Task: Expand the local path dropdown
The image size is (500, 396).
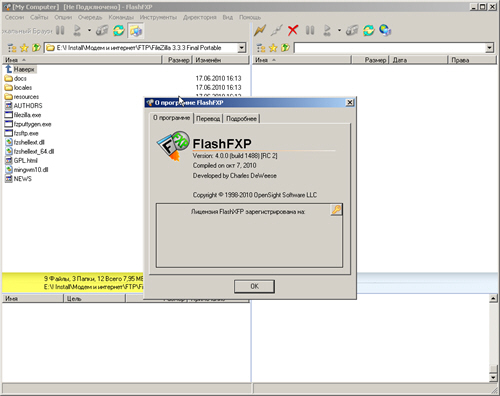Action: click(242, 48)
